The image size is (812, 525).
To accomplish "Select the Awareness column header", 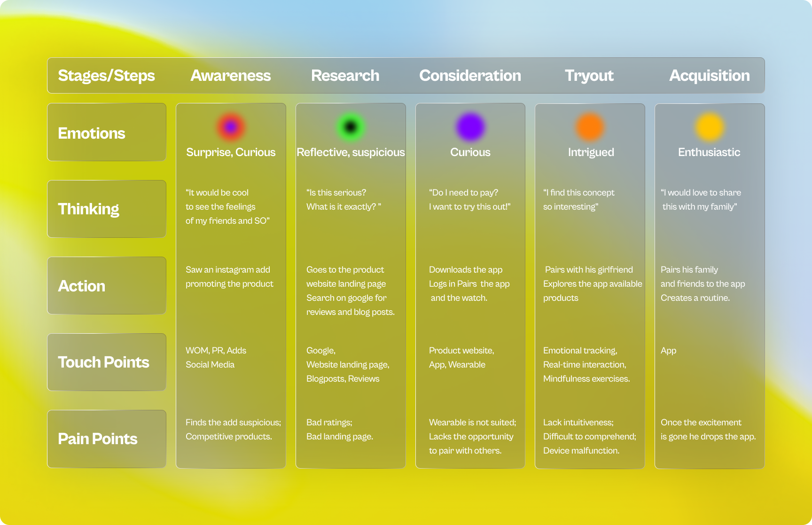I will coord(231,76).
